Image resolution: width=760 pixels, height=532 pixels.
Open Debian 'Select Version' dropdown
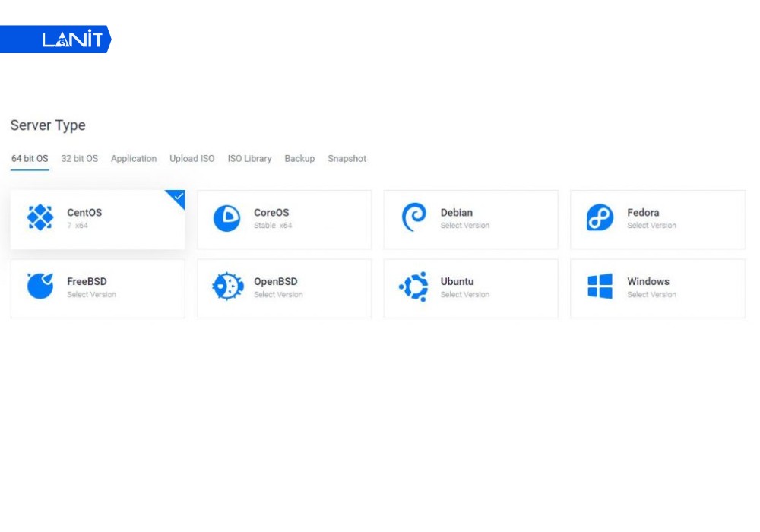(x=464, y=226)
